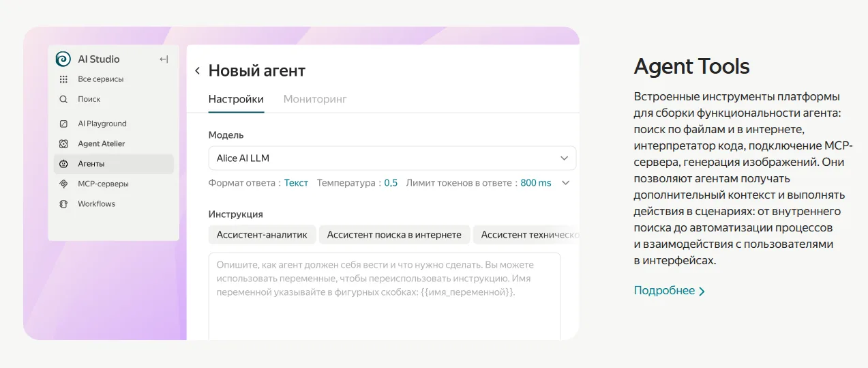Click the AI Studio spiral logo icon
This screenshot has width=868, height=368.
coord(63,59)
